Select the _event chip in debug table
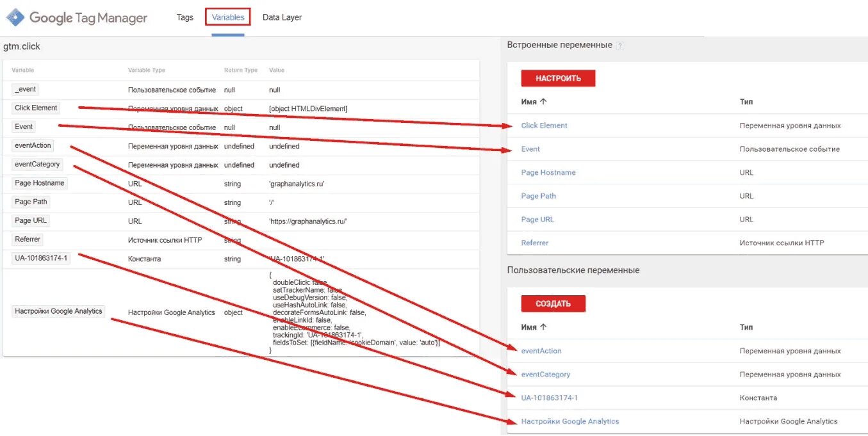Screen dimensions: 868x436 pyautogui.click(x=26, y=89)
